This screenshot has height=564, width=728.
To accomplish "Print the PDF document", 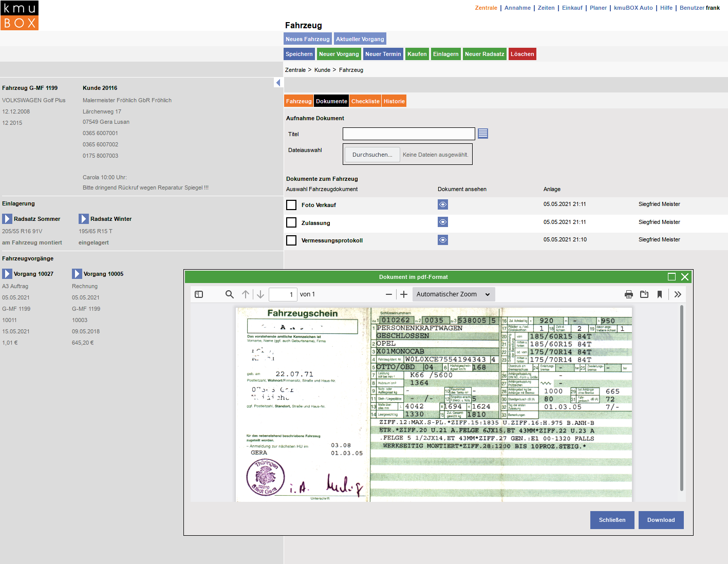I will pos(628,294).
